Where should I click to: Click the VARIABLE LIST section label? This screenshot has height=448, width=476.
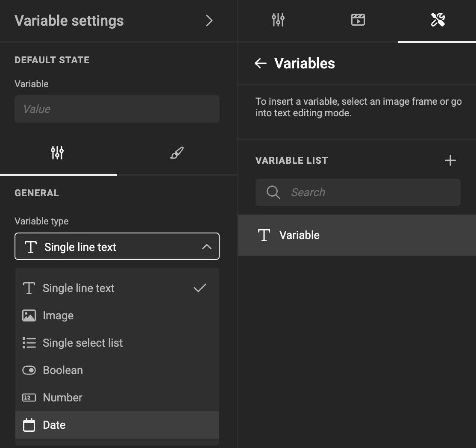[291, 160]
